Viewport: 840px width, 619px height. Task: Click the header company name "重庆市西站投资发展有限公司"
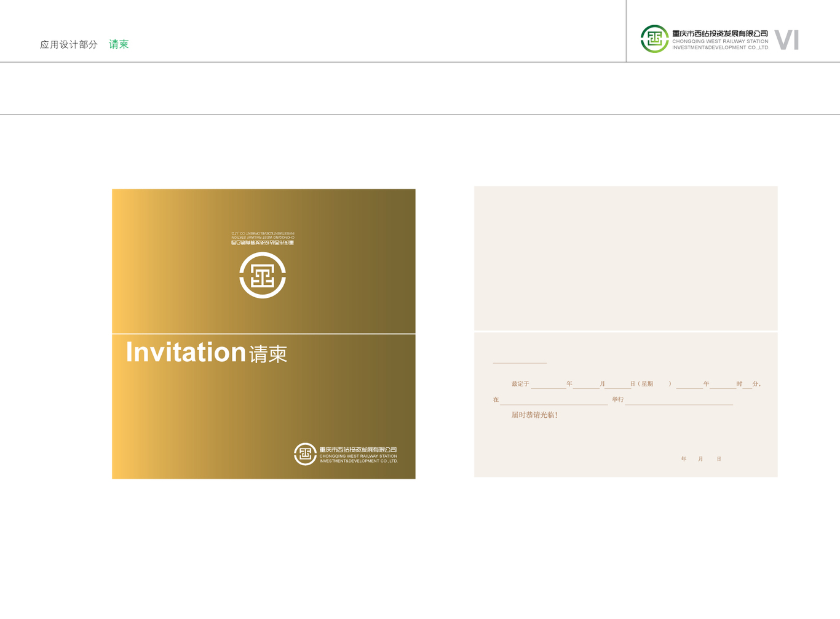click(720, 34)
